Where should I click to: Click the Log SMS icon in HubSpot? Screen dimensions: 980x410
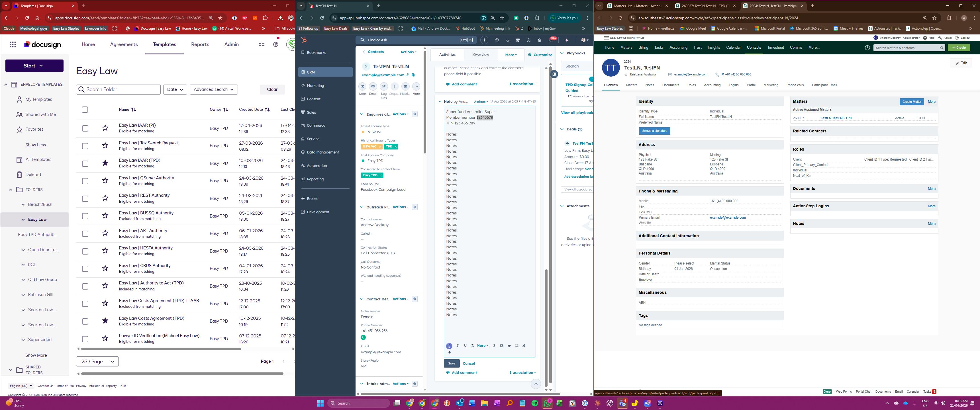tap(383, 87)
